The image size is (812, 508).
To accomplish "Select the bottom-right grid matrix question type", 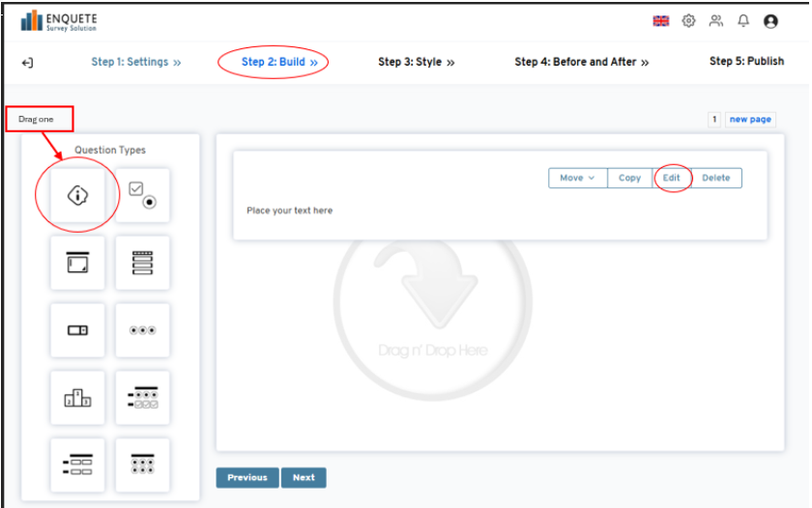I will [x=142, y=465].
